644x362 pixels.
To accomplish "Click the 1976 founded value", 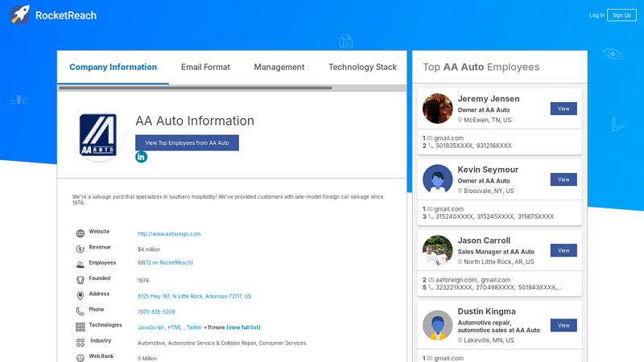I will 143,281.
